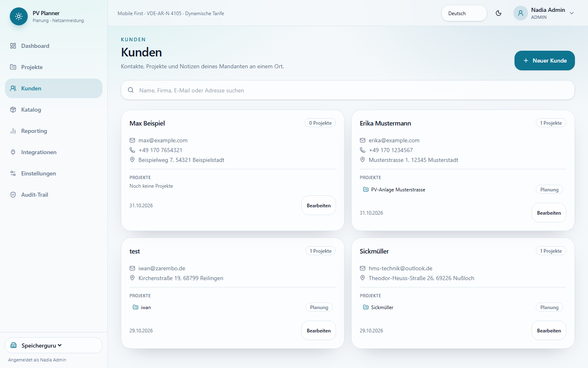Click the location pin beside Kirchenstraße 19

click(x=132, y=278)
